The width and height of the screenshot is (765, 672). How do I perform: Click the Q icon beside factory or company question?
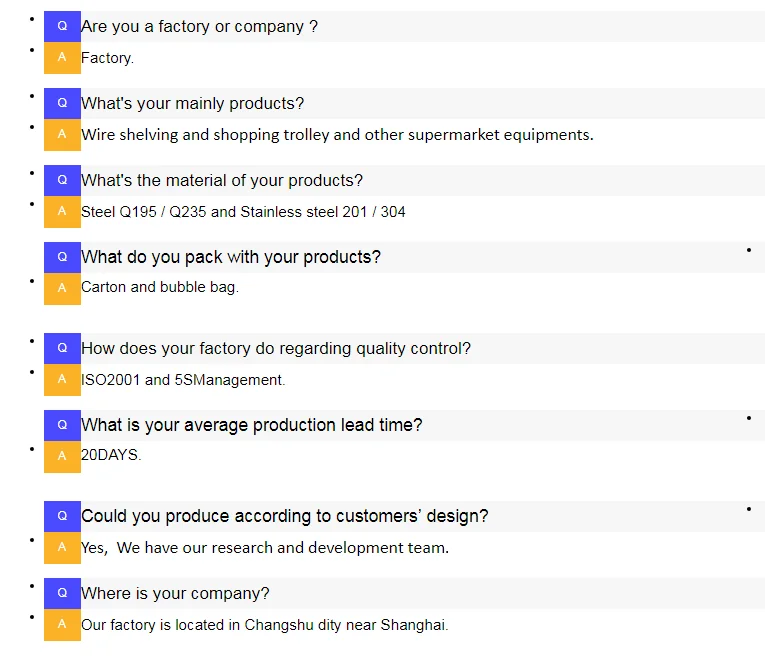[x=62, y=26]
